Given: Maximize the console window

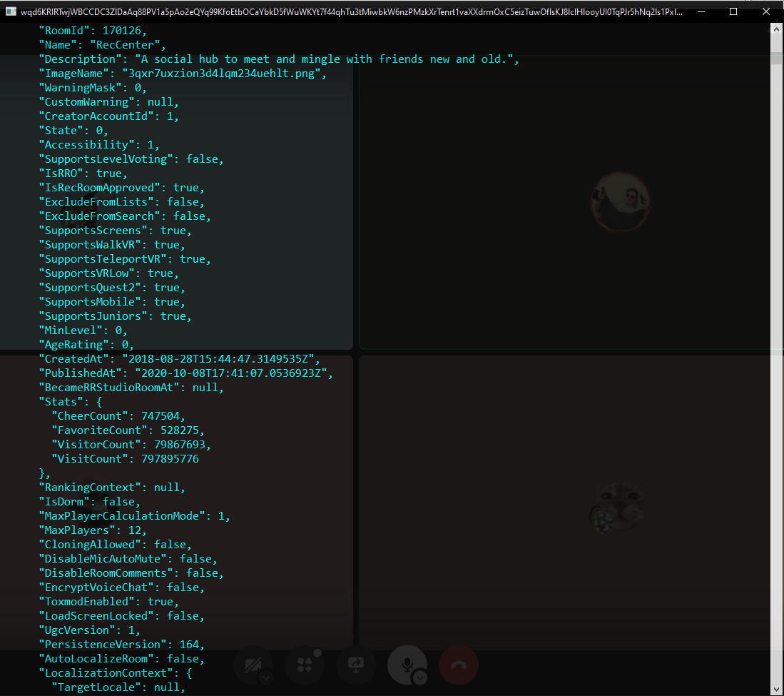Looking at the screenshot, I should (x=733, y=11).
